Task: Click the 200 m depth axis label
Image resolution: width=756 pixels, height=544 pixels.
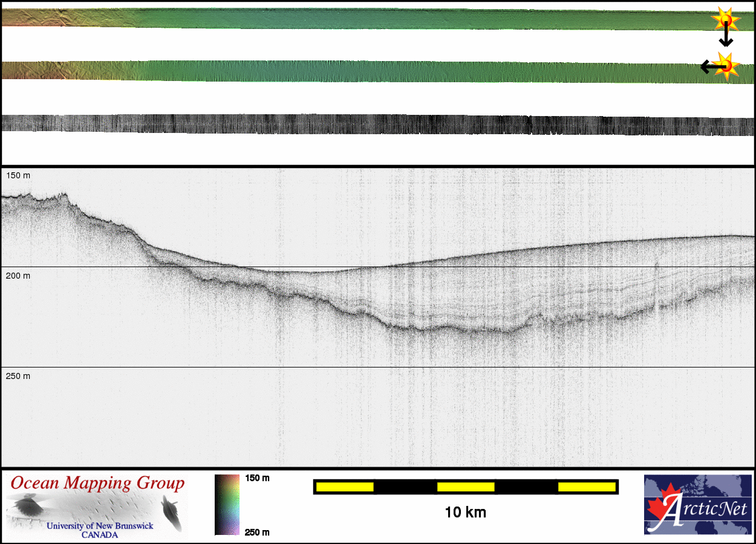Action: pyautogui.click(x=18, y=276)
